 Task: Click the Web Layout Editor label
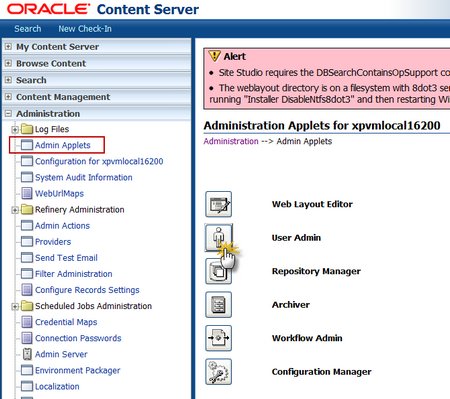[x=312, y=204]
